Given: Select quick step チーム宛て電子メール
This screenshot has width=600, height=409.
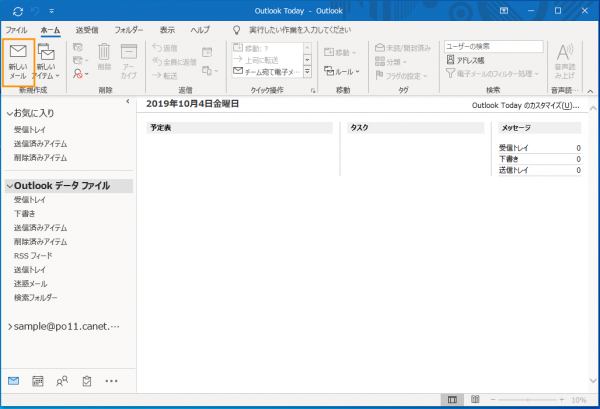Looking at the screenshot, I should [x=267, y=72].
